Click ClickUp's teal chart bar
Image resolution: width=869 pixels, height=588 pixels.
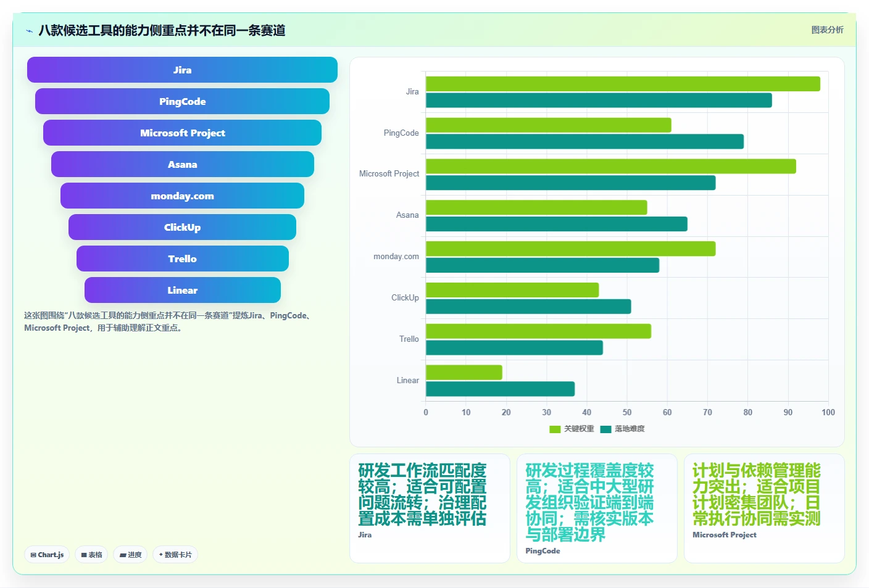coord(528,307)
